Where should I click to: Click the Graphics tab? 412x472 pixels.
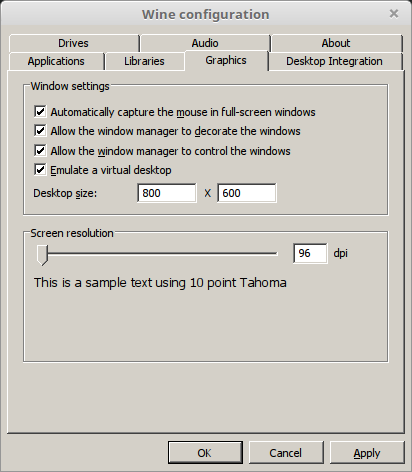[226, 60]
